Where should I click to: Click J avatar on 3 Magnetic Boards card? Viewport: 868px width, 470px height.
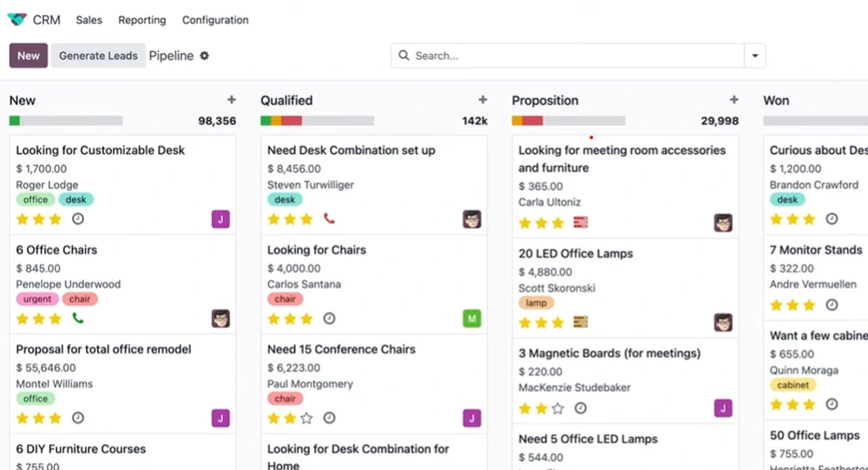pos(723,408)
